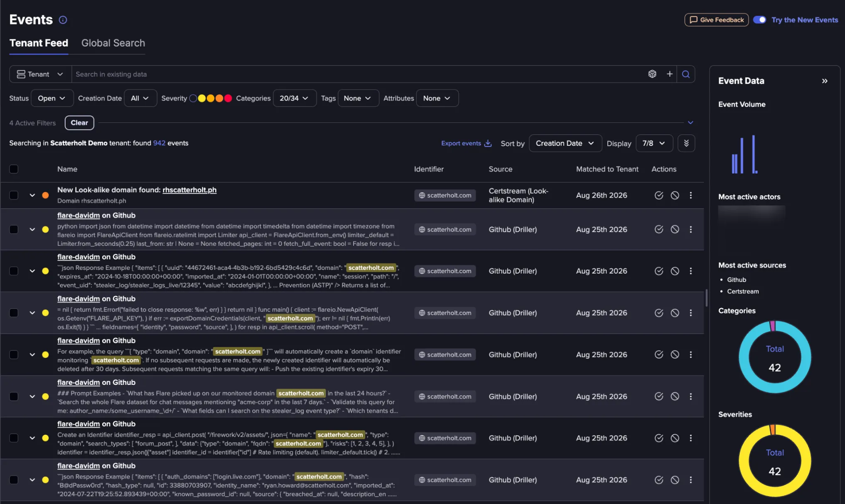
Task: Click the Give Feedback button
Action: click(716, 20)
